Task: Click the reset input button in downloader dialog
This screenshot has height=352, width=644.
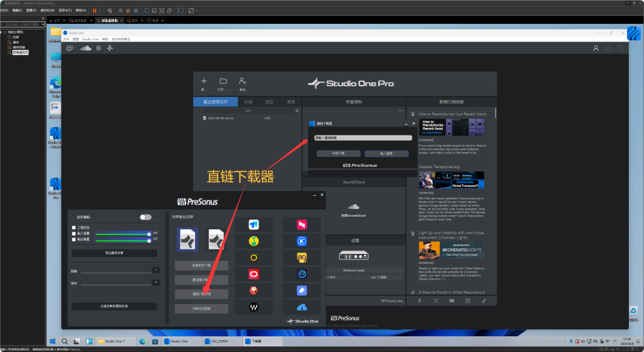Action: pyautogui.click(x=387, y=154)
